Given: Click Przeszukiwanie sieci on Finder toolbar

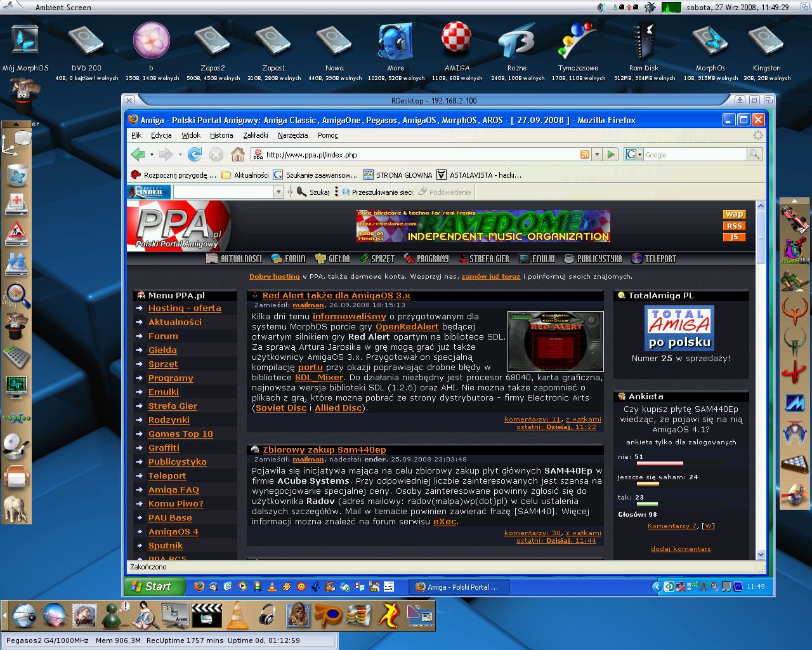Looking at the screenshot, I should pyautogui.click(x=377, y=192).
